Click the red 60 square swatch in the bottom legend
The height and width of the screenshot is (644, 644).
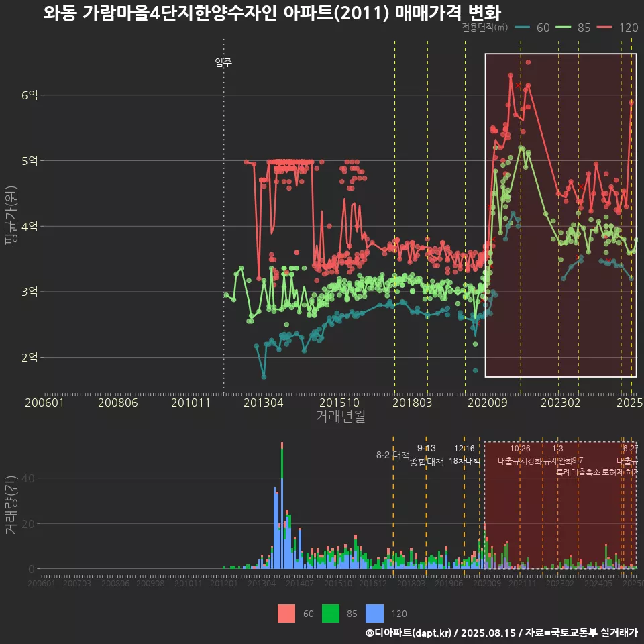tap(286, 614)
